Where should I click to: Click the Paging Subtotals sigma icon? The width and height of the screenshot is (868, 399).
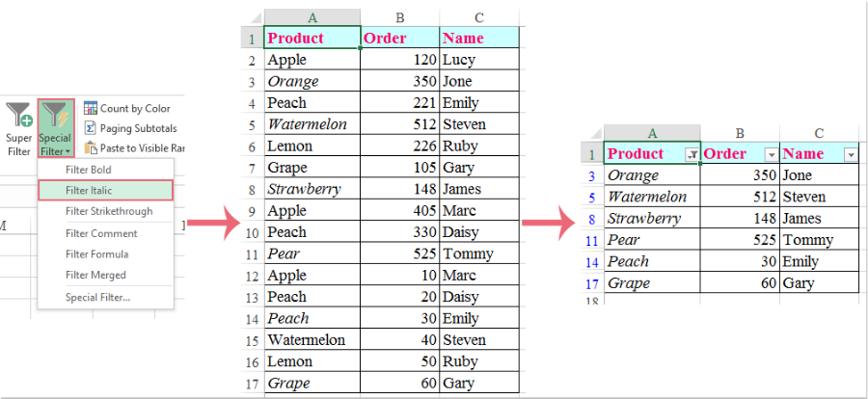pos(90,128)
